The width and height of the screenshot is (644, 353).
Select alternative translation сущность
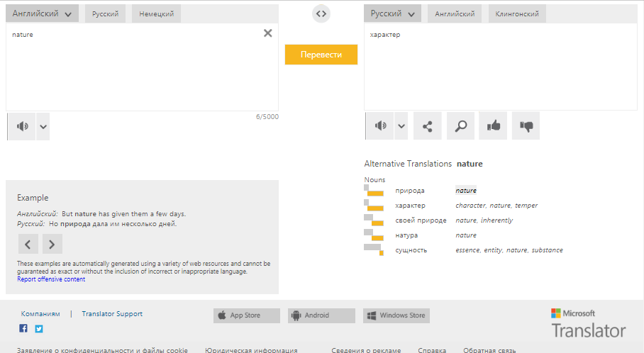coord(411,250)
